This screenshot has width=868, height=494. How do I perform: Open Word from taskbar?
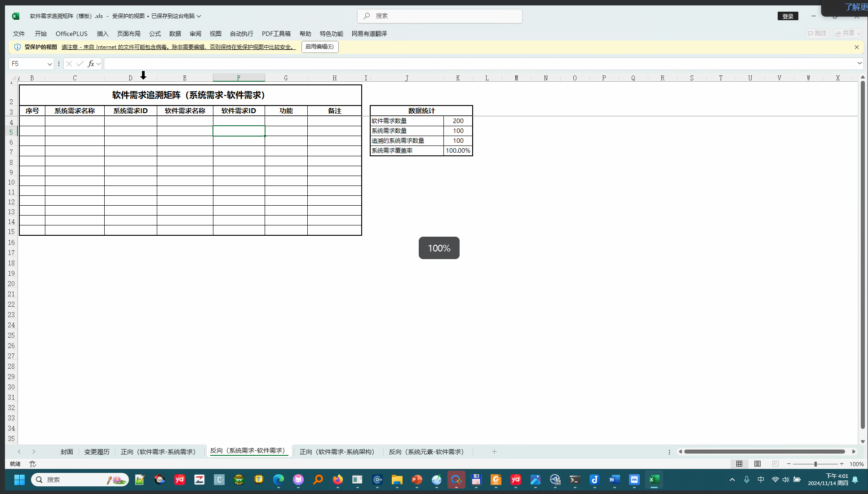[614, 480]
